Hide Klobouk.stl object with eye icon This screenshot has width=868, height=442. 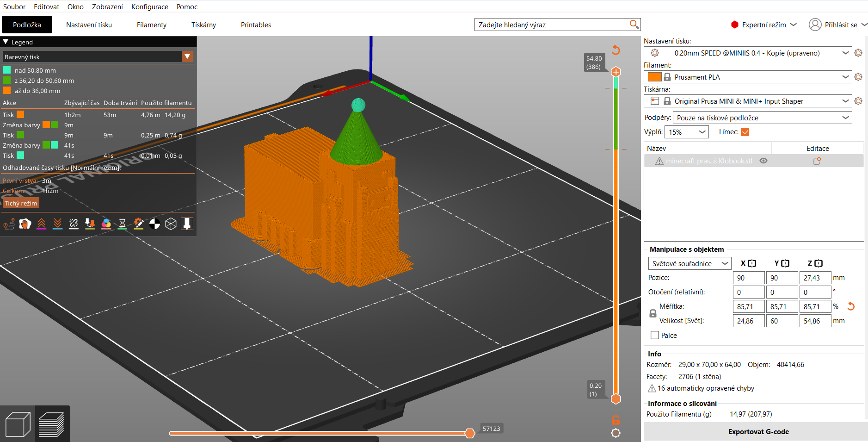pyautogui.click(x=763, y=161)
